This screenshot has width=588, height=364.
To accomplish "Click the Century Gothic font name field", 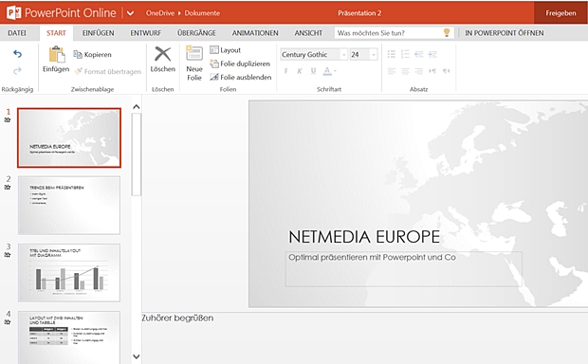I will [310, 54].
